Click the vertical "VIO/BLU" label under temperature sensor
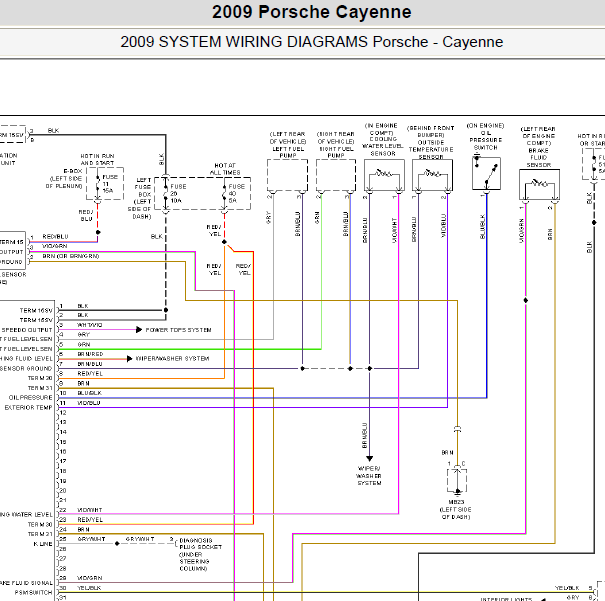This screenshot has height=601, width=605. tap(444, 226)
